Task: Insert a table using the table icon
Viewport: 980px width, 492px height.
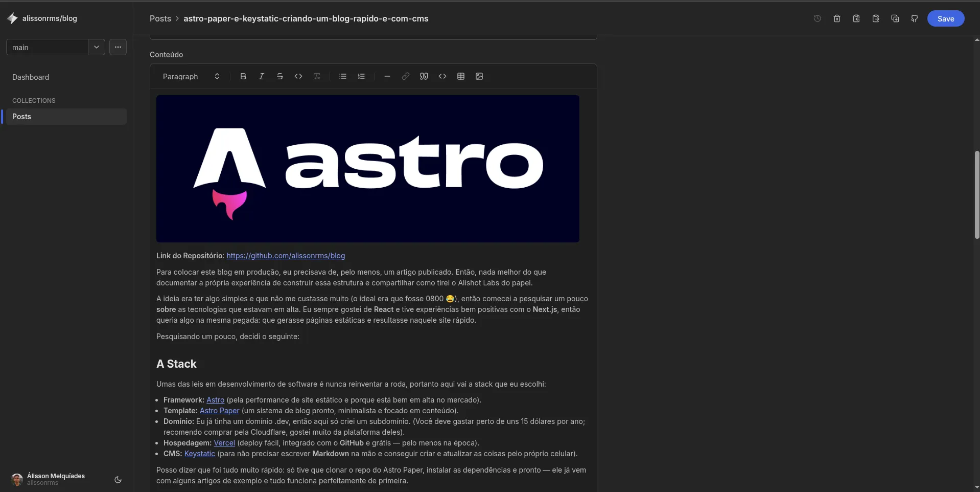Action: click(461, 76)
